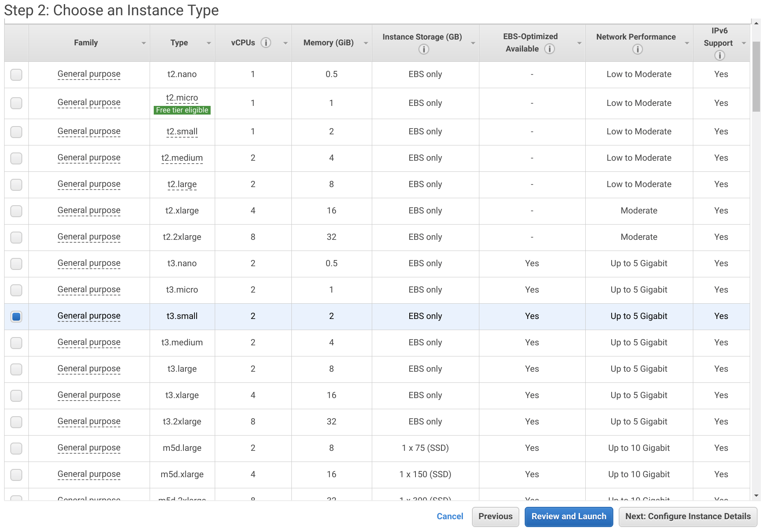Image resolution: width=765 pixels, height=532 pixels.
Task: Select the t3.medium instance checkbox
Action: point(16,343)
